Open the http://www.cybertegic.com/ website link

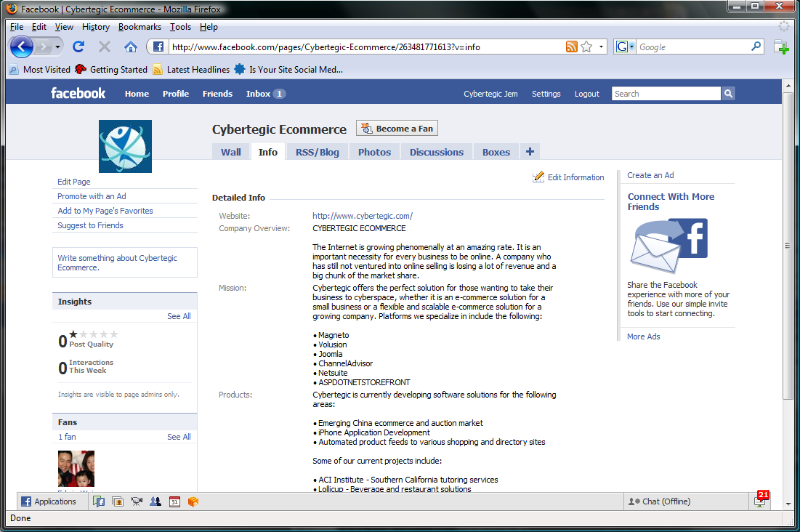[x=363, y=216]
